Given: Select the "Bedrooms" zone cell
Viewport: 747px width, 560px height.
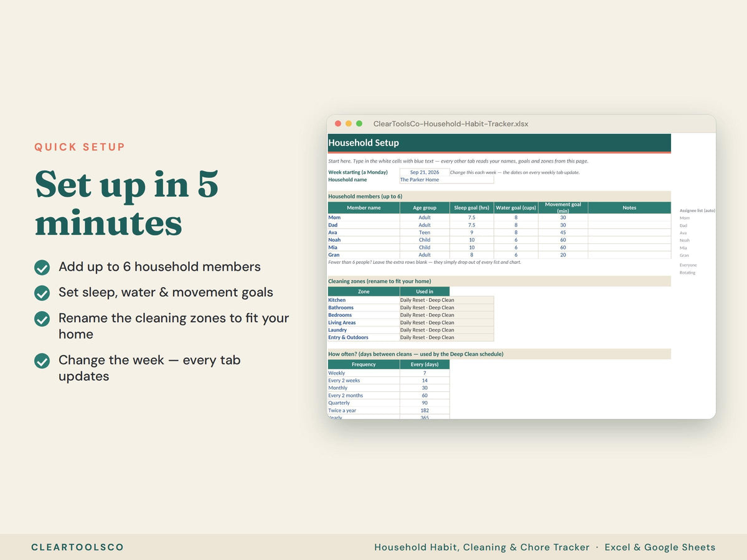Looking at the screenshot, I should [x=364, y=315].
